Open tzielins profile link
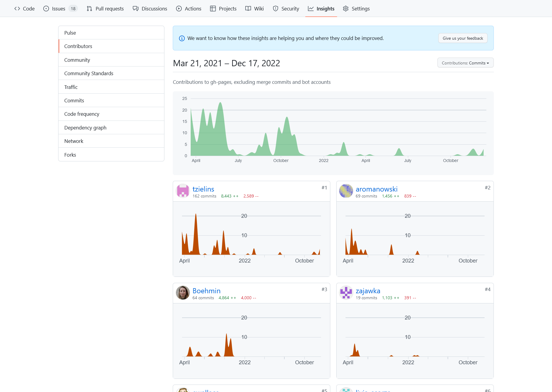 click(x=203, y=189)
